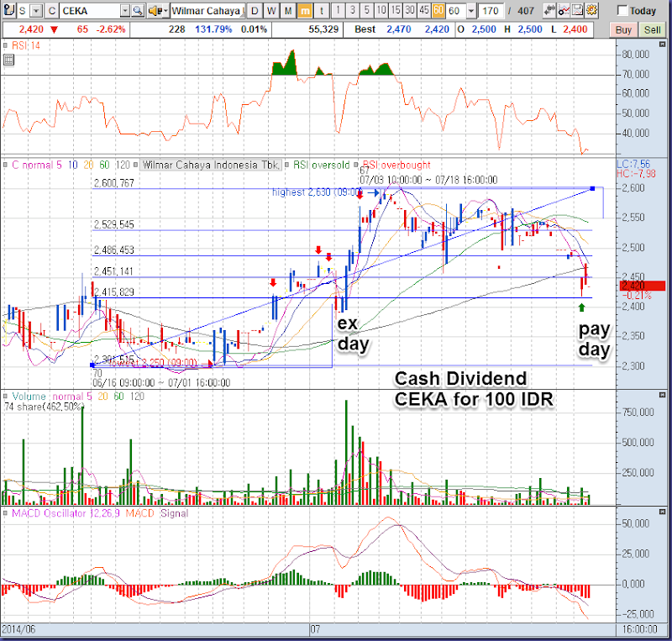Click the Volume panel corner close box
The height and width of the screenshot is (641, 672).
[x=662, y=395]
